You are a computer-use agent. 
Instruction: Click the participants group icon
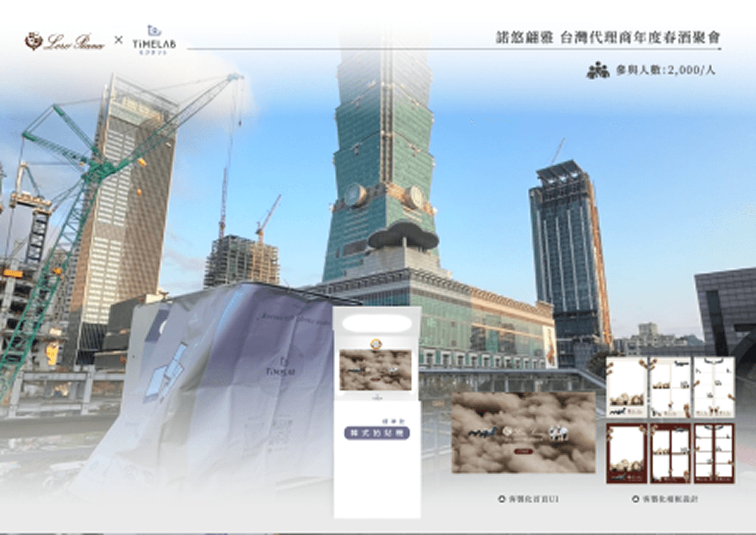598,71
